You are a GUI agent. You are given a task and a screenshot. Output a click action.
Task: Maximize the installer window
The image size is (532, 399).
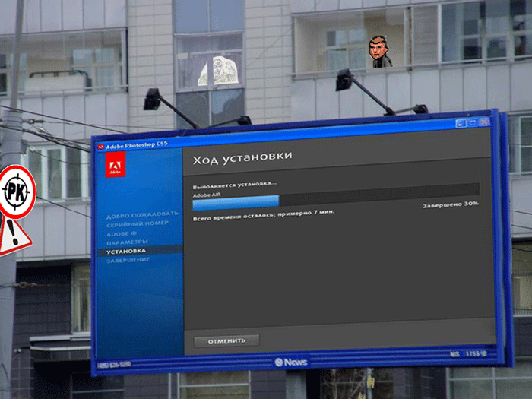(473, 122)
